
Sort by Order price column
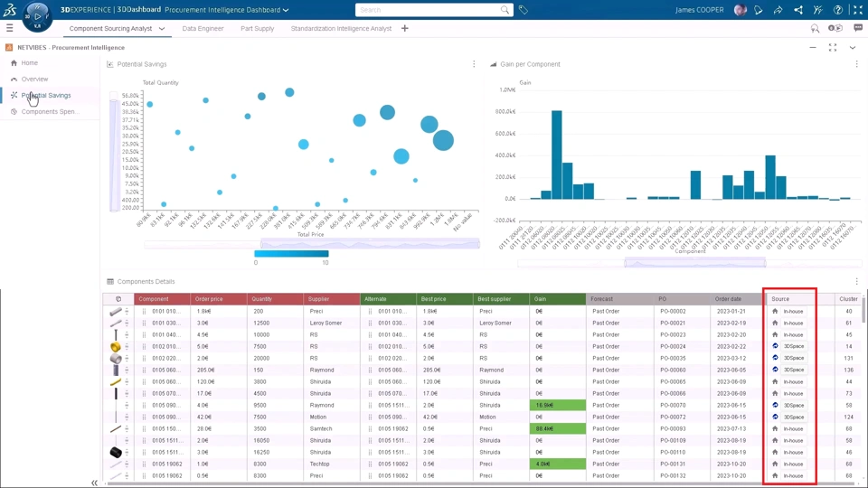click(x=219, y=299)
